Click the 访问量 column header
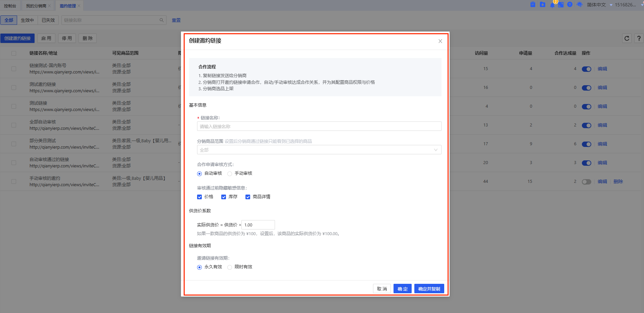The image size is (644, 313). pos(481,53)
